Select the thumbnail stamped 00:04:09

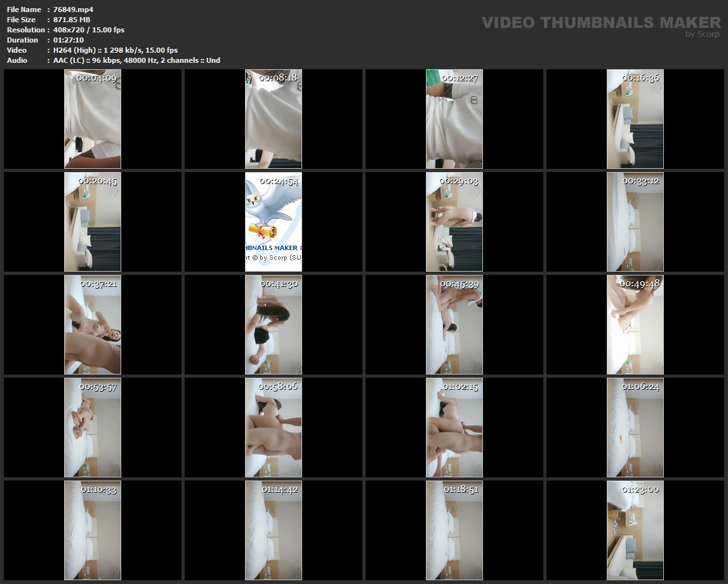pyautogui.click(x=93, y=119)
